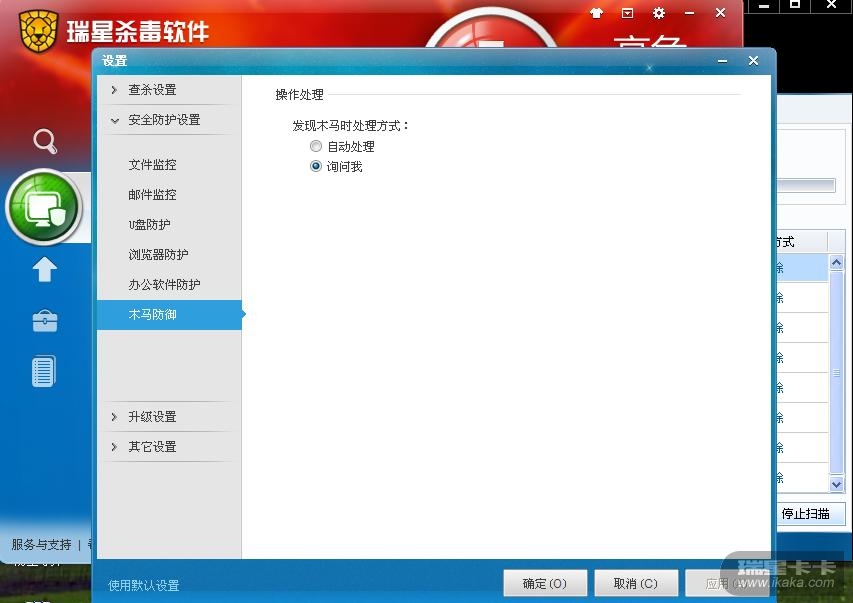Click the Rising lion shield logo
Image resolution: width=853 pixels, height=603 pixels.
coord(38,31)
